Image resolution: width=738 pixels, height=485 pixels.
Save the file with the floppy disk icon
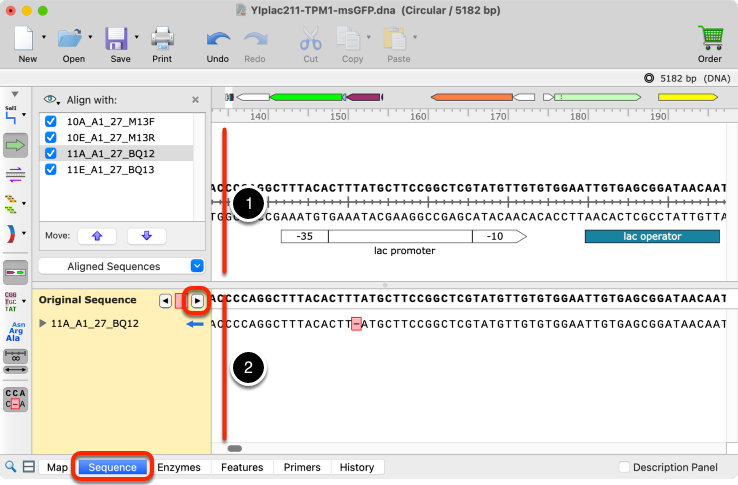[116, 39]
